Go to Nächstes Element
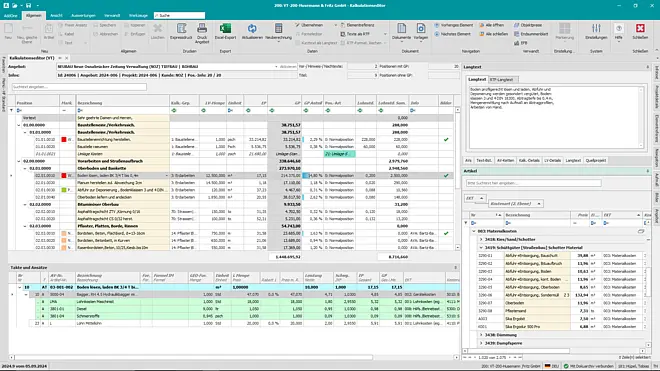This screenshot has width=660, height=371. [x=452, y=34]
